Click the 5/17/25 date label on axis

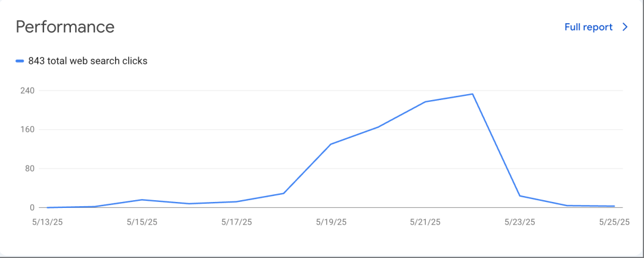click(x=236, y=222)
